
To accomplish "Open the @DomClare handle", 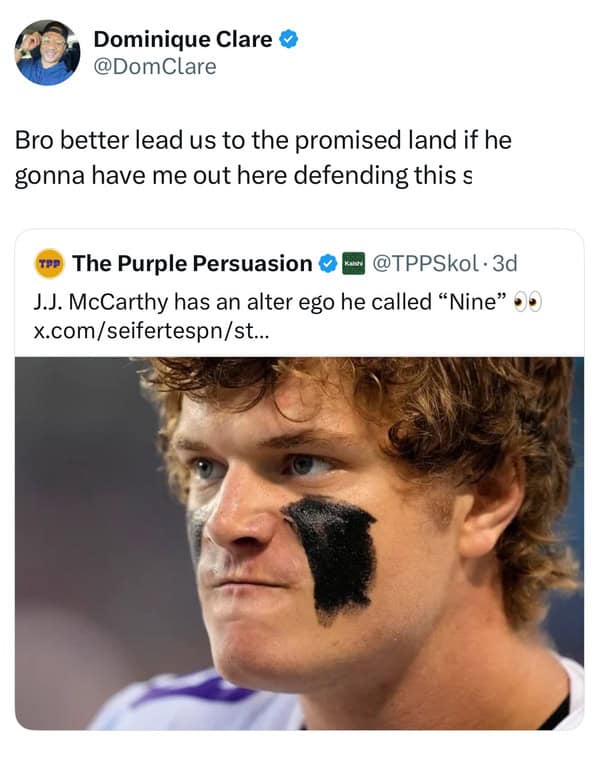I will 155,67.
